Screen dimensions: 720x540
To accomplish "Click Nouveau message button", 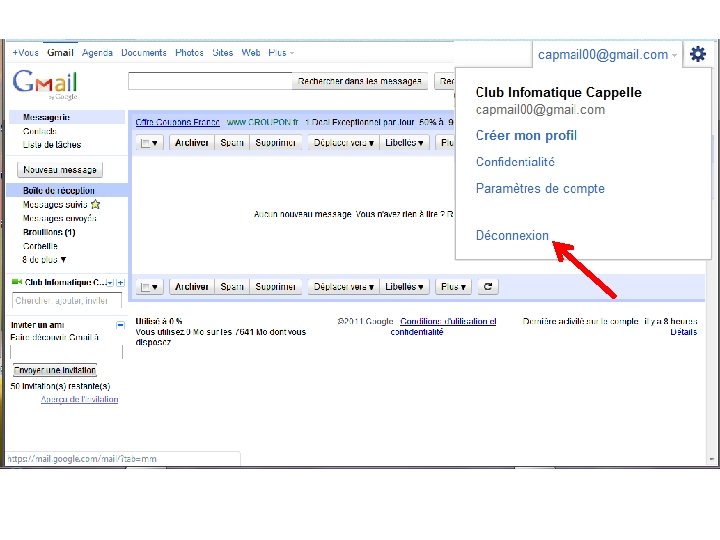I will (x=60, y=170).
